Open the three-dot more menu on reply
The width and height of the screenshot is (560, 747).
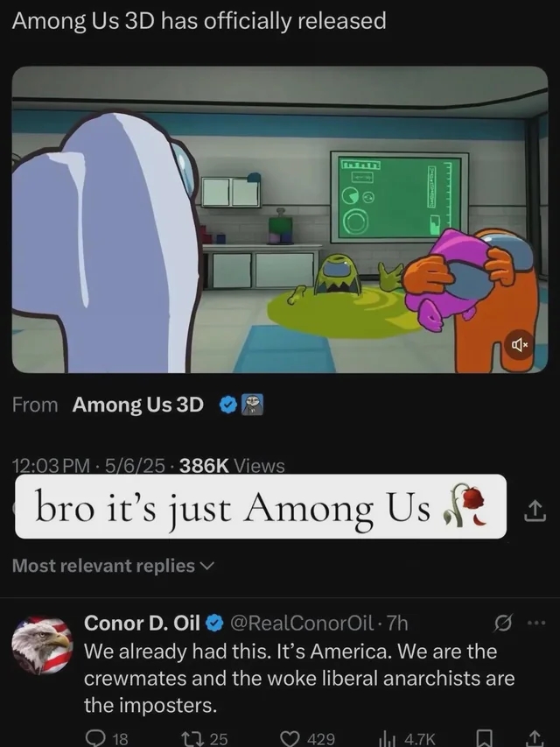[x=537, y=623]
